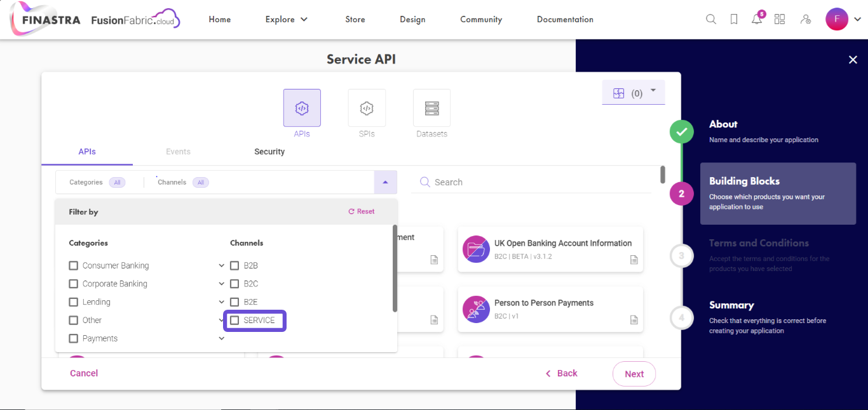Select the APIs building block icon
868x410 pixels.
pos(302,108)
